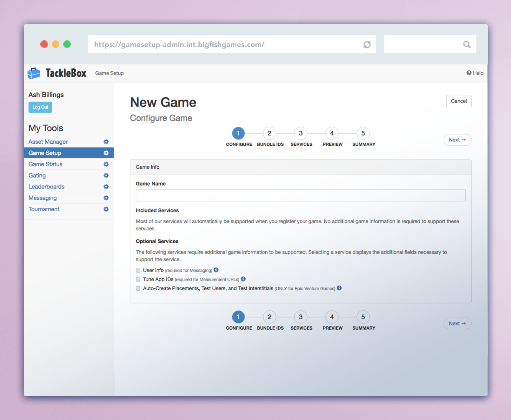Viewport: 511px width, 420px height.
Task: Go to step 5 Summary in top stepper
Action: click(x=363, y=133)
